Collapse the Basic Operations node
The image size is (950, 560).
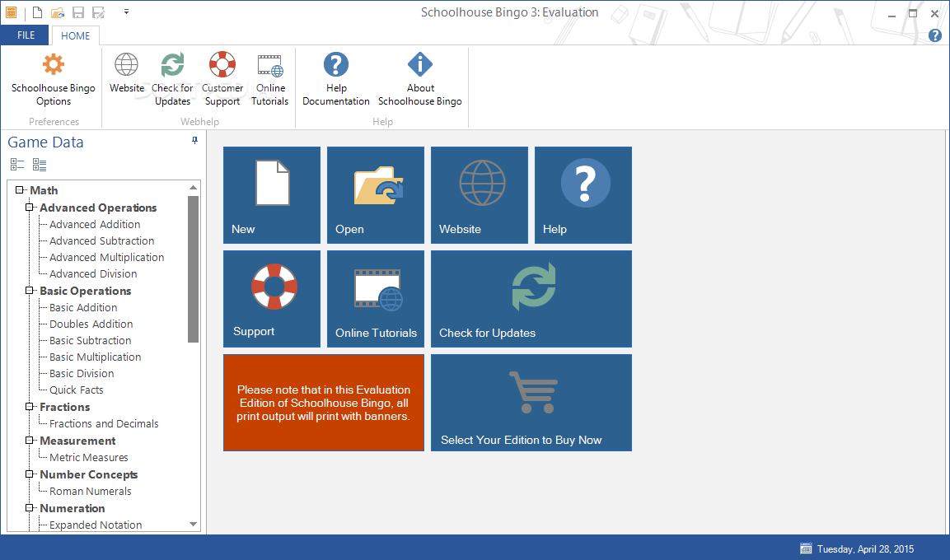click(x=29, y=291)
